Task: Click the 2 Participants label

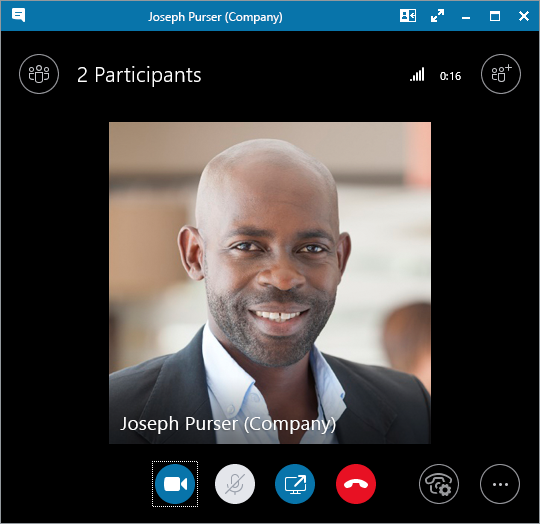Action: pos(139,75)
